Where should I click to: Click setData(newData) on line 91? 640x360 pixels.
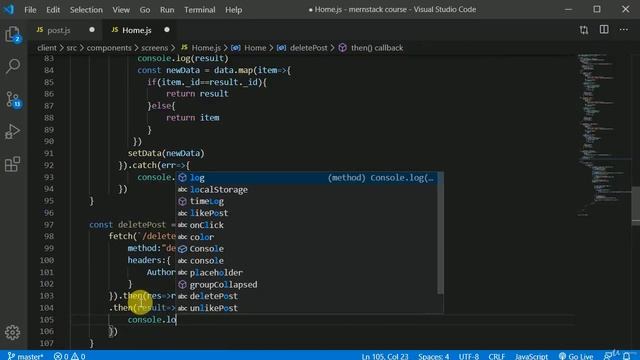[x=166, y=153]
